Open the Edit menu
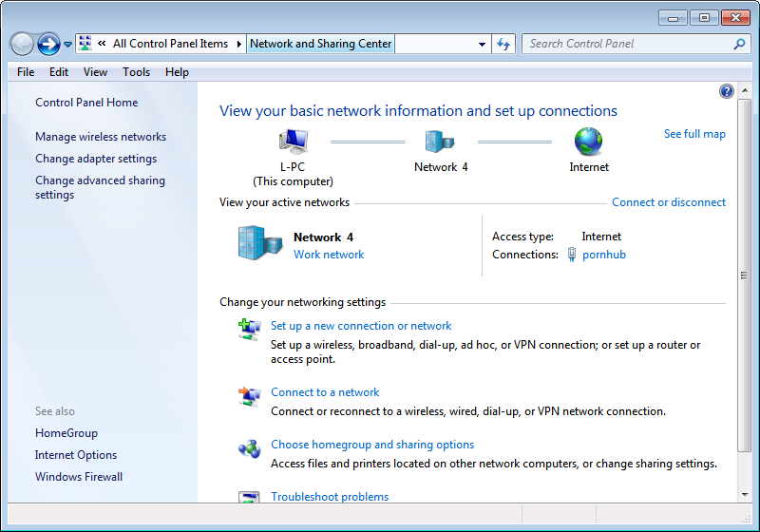Screen dimensions: 760x532 tap(59, 72)
